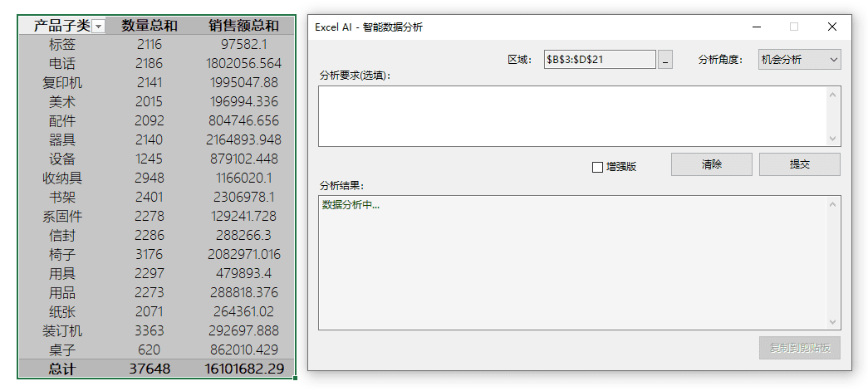The height and width of the screenshot is (391, 868).
Task: Select the 用具 row label cell
Action: 62,273
